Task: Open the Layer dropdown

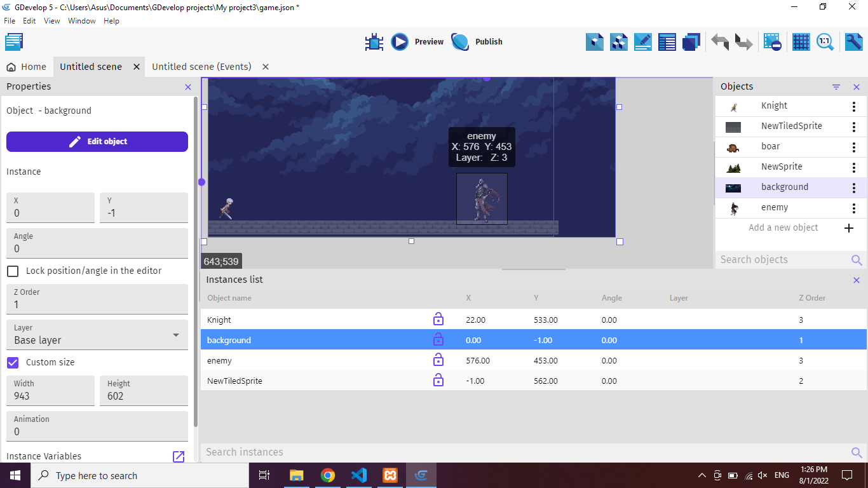Action: click(x=97, y=335)
